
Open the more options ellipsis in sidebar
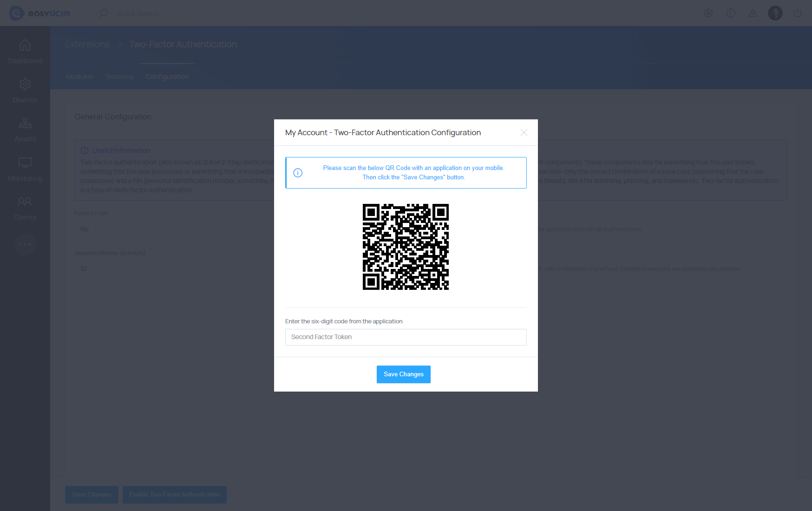(25, 244)
